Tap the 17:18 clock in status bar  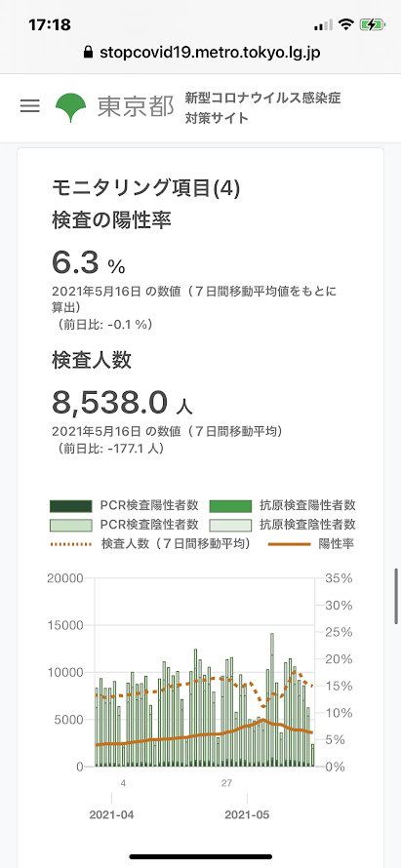point(50,25)
